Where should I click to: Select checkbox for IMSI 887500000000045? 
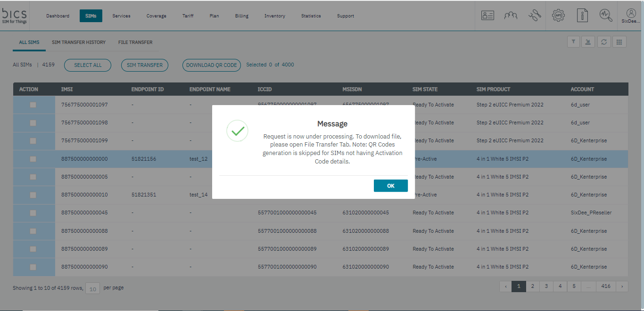pyautogui.click(x=33, y=213)
